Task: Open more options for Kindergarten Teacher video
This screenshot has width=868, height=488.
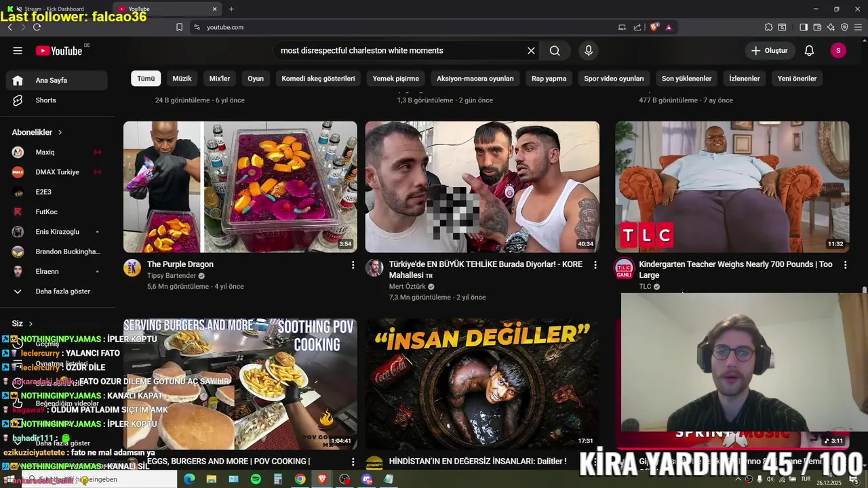Action: [x=845, y=265]
